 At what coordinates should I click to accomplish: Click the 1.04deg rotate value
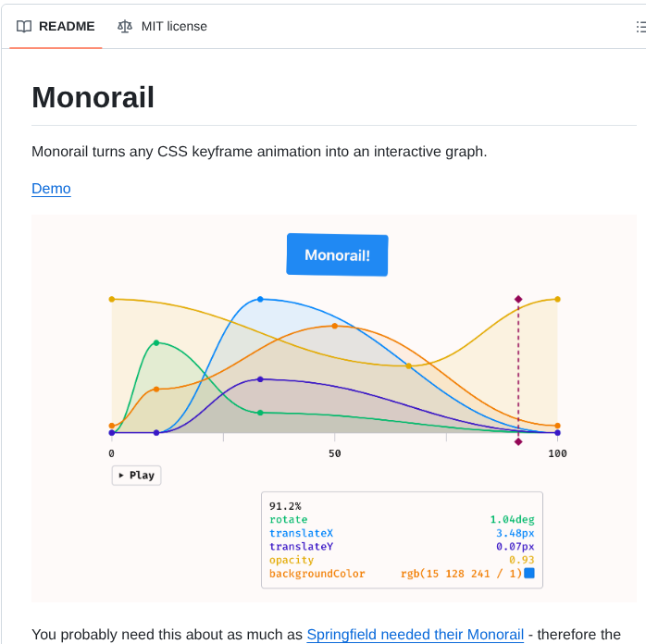[x=512, y=520]
